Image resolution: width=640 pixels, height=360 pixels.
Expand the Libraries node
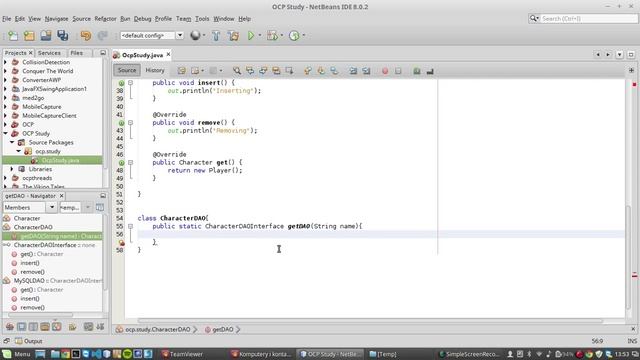tap(12, 169)
